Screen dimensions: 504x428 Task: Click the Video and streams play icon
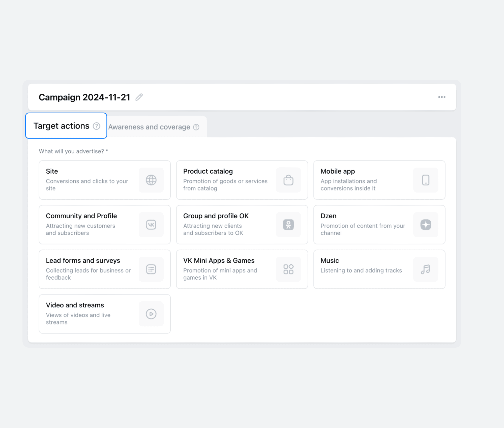pyautogui.click(x=151, y=314)
